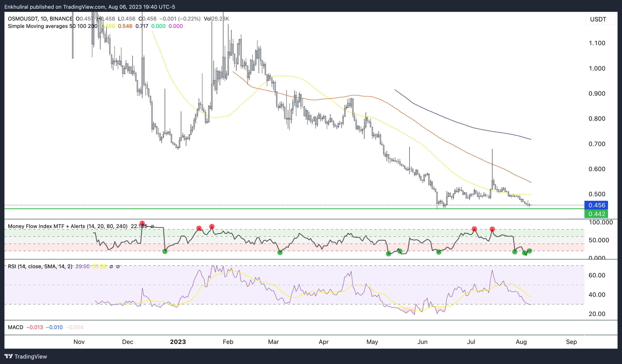The width and height of the screenshot is (622, 364).
Task: Click the rightmost green dot on Money Flow Index
Action: (529, 251)
